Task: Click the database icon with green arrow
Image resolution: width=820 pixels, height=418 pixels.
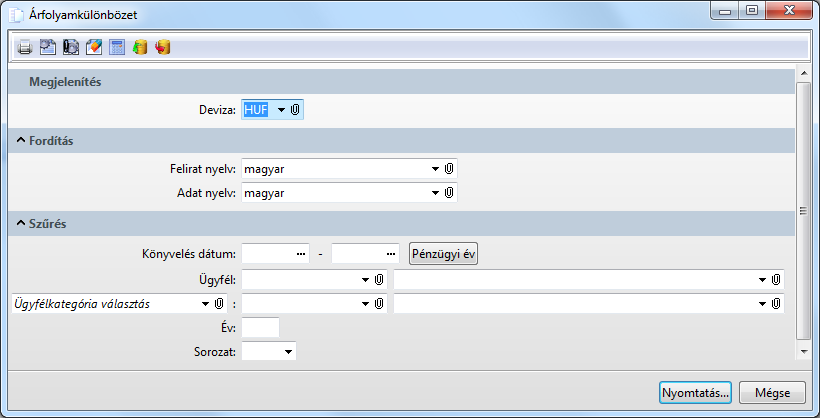Action: click(x=140, y=47)
